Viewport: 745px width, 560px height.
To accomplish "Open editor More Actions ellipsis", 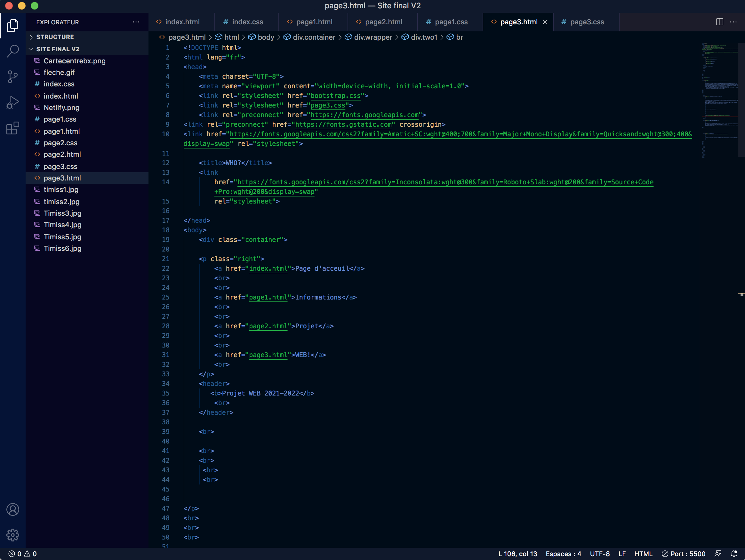I will 733,22.
